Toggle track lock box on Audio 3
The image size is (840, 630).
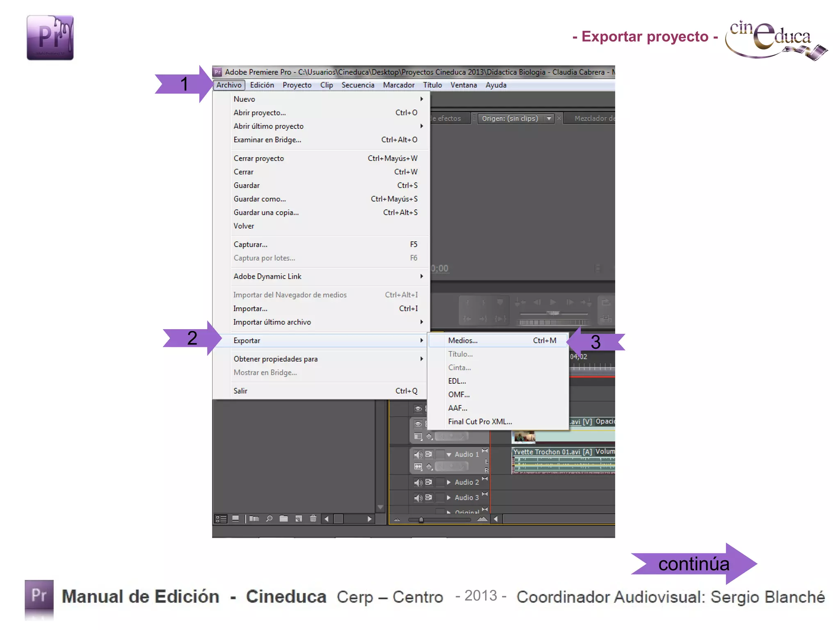click(440, 497)
